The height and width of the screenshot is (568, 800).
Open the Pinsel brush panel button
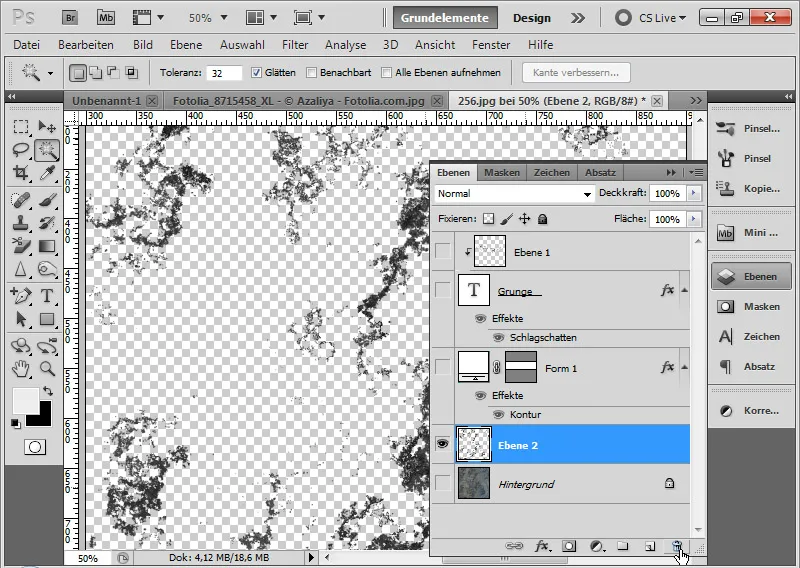pyautogui.click(x=751, y=158)
